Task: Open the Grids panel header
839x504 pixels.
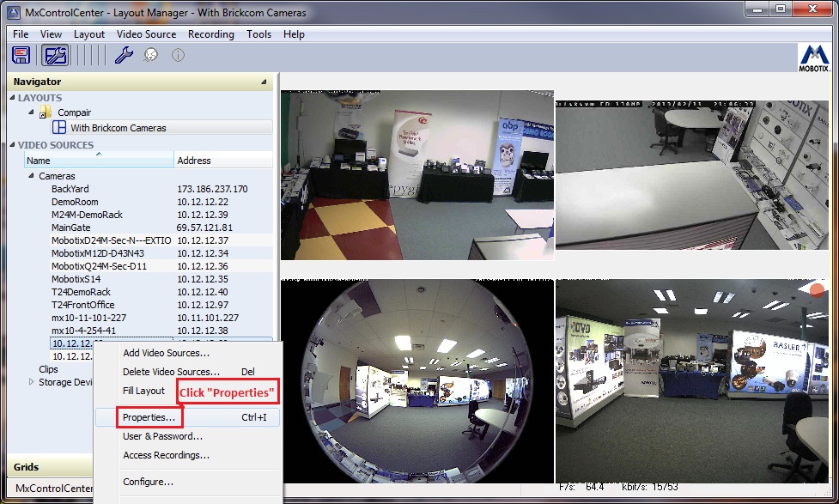Action: (x=50, y=467)
